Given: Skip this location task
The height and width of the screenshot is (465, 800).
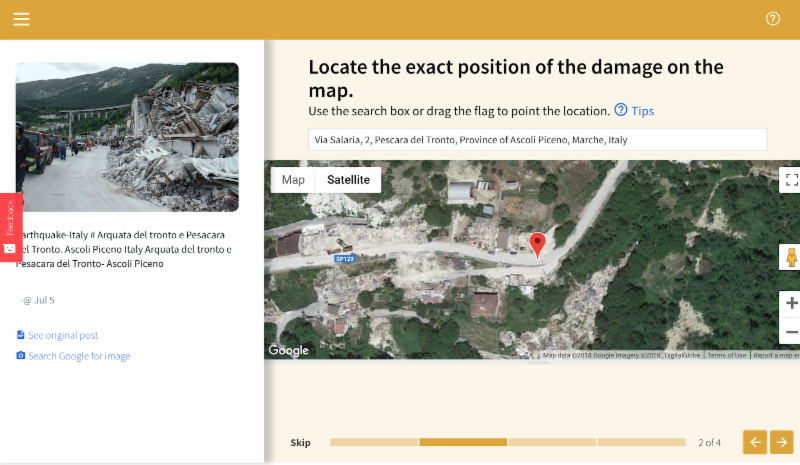Looking at the screenshot, I should (x=300, y=442).
